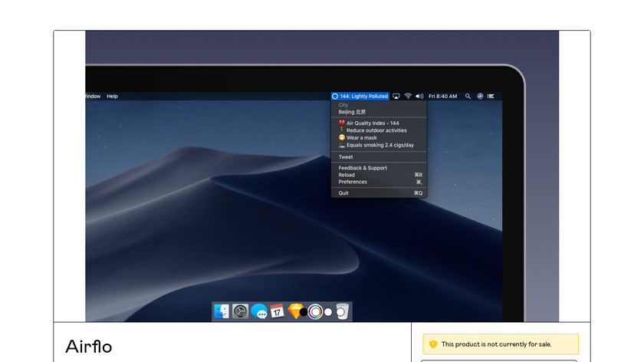Click 'Air Quality Index - 144' row
Viewport: 644px width, 362px height.
pos(379,123)
